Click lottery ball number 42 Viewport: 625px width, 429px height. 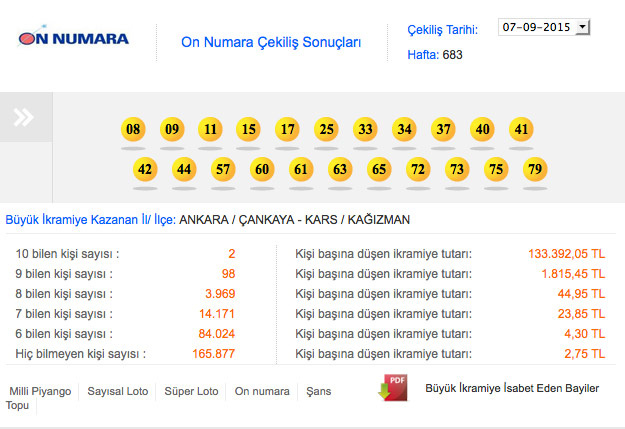145,169
